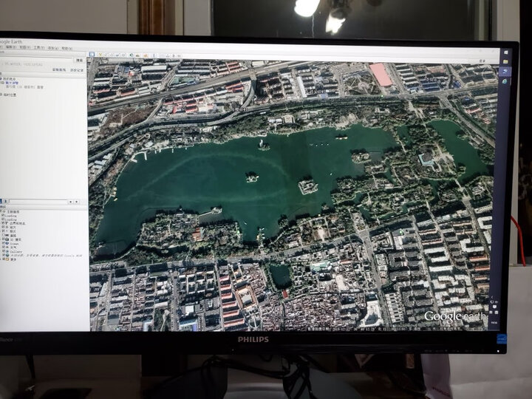Click the compass navigation ring on the map
Viewport: 532px width, 399px height.
pos(489,74)
